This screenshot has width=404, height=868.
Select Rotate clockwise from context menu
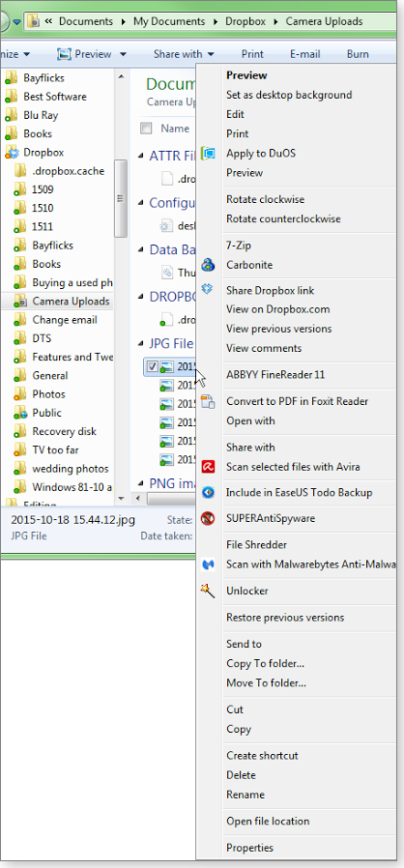pos(265,199)
